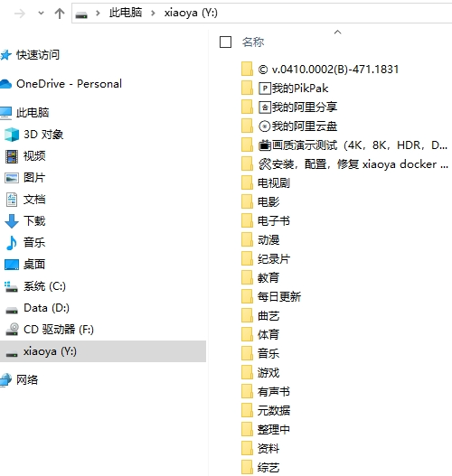Image resolution: width=452 pixels, height=476 pixels.
Task: Click the OneDrive cloud icon
Action: click(x=6, y=84)
